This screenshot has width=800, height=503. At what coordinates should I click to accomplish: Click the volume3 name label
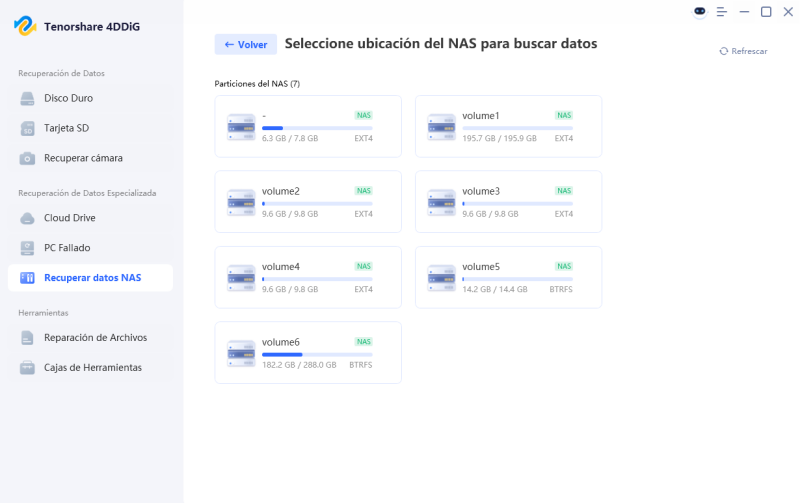pos(481,191)
